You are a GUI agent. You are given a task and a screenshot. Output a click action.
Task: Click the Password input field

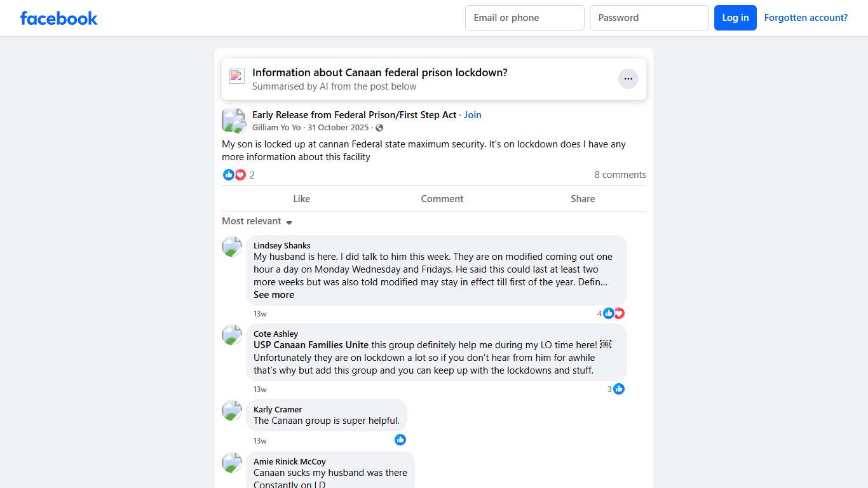[x=649, y=18]
